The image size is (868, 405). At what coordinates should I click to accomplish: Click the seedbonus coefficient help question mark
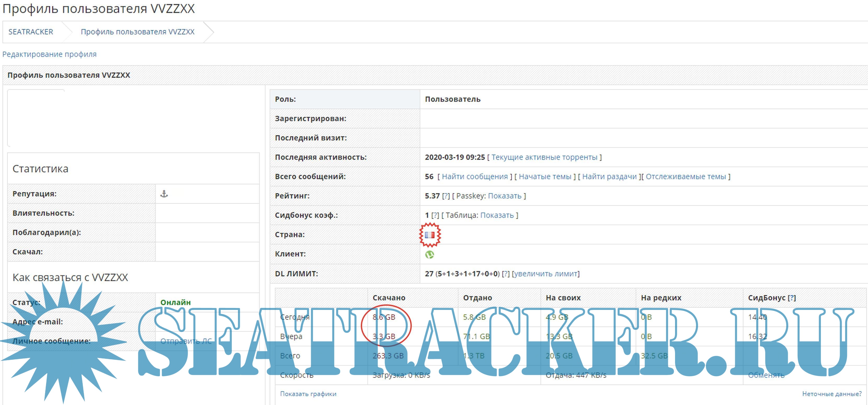coord(435,215)
